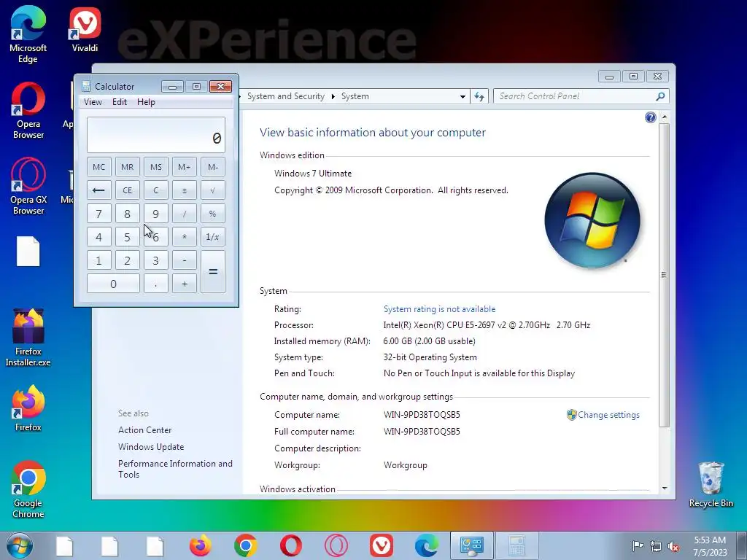
Task: Open the help icon in System window
Action: tap(650, 117)
